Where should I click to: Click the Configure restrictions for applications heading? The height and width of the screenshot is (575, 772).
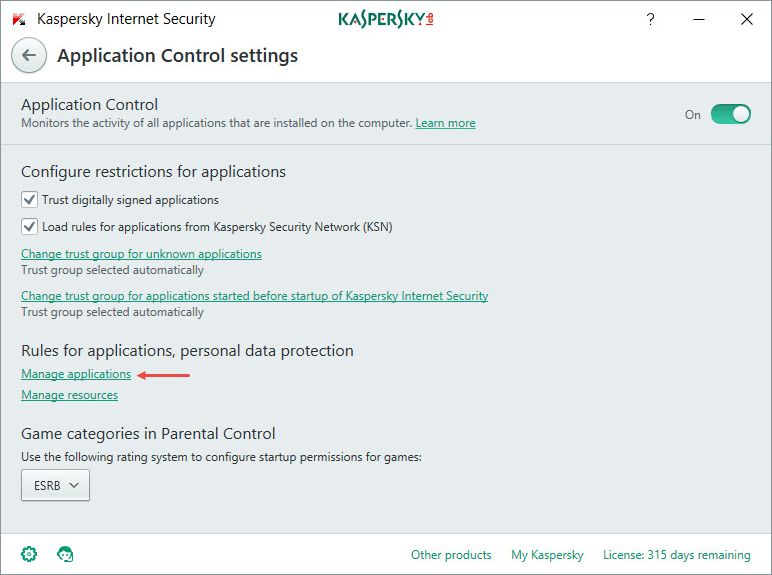153,172
